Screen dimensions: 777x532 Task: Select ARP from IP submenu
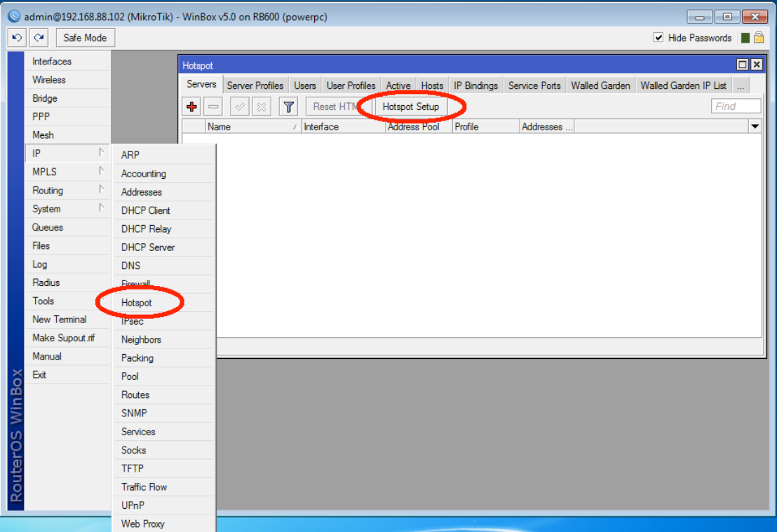tap(165, 155)
